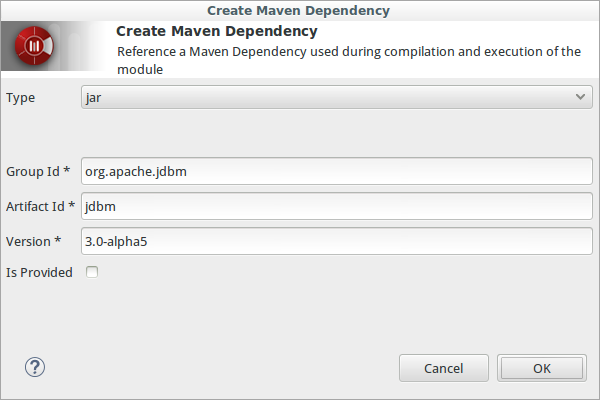Cancel the Maven dependency dialog
This screenshot has height=400, width=600.
pyautogui.click(x=443, y=368)
